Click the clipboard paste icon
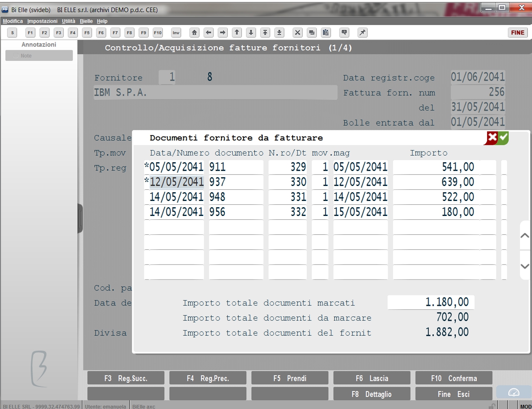The height and width of the screenshot is (409, 532). (326, 32)
